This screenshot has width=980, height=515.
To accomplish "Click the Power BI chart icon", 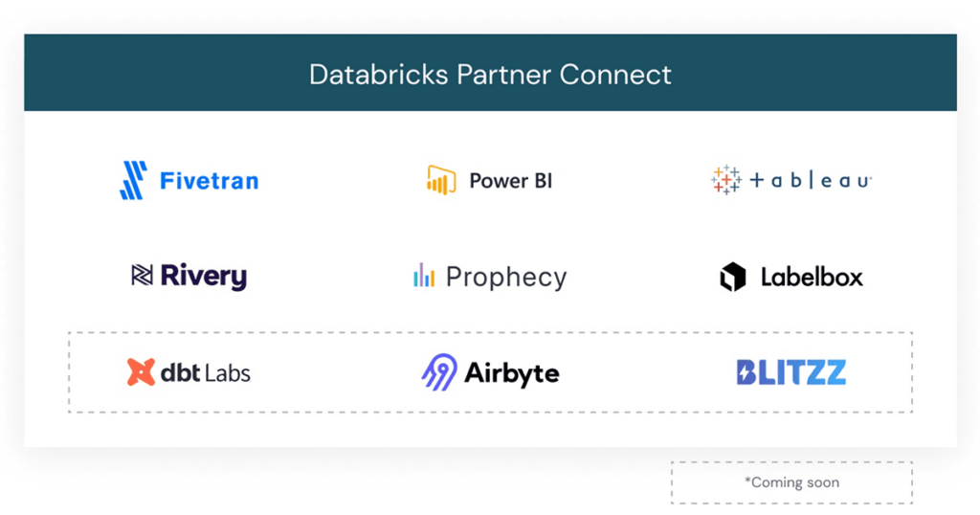I will [441, 180].
